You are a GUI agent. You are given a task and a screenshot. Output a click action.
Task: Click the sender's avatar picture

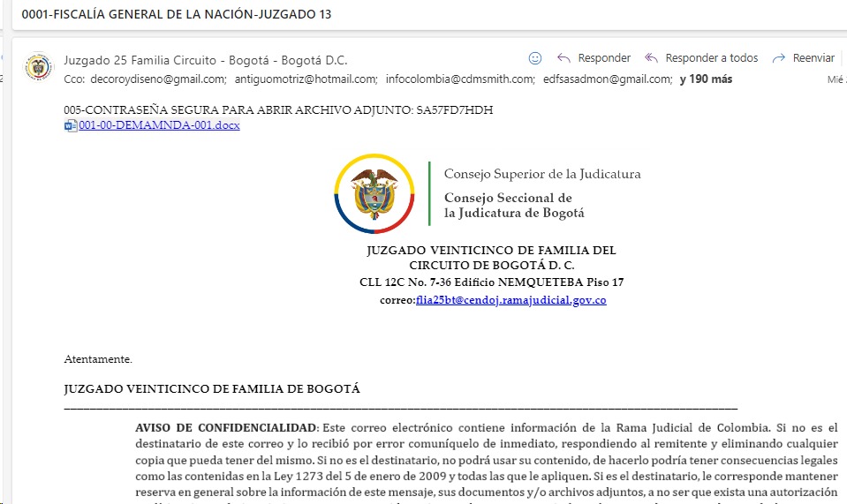point(39,67)
